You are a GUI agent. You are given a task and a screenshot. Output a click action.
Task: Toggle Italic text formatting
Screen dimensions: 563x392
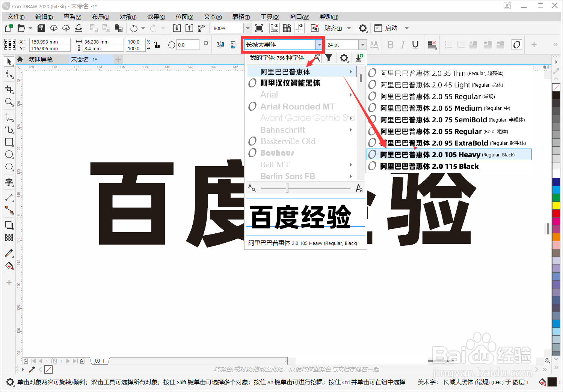(403, 45)
